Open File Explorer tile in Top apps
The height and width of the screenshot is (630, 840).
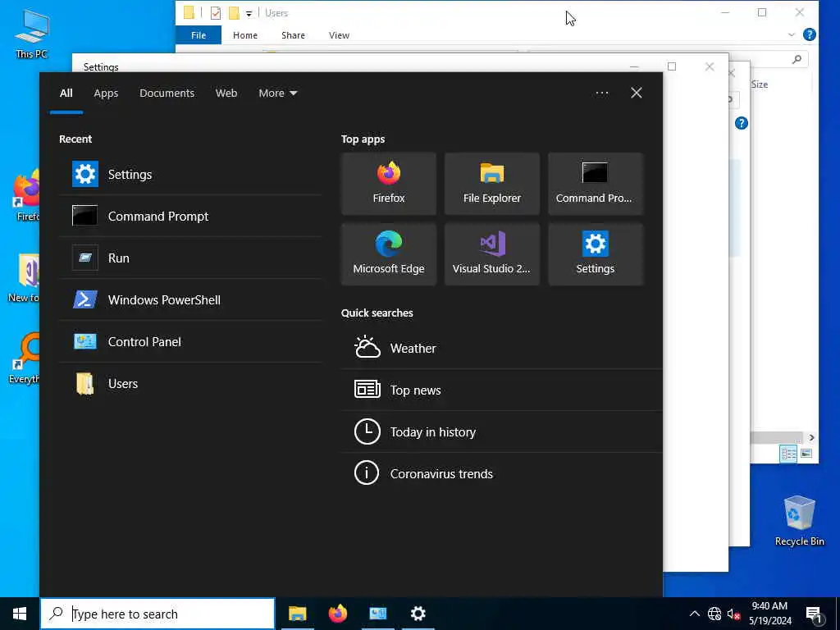pos(492,184)
